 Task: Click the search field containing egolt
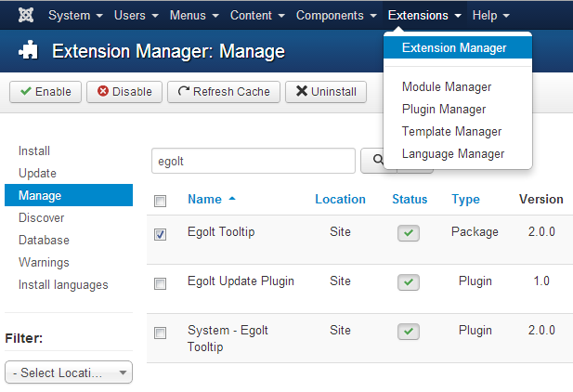[254, 161]
